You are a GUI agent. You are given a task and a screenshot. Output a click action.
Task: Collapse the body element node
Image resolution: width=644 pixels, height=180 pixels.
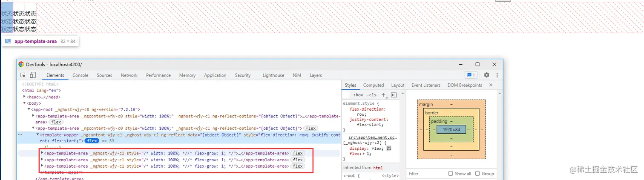pyautogui.click(x=25, y=103)
